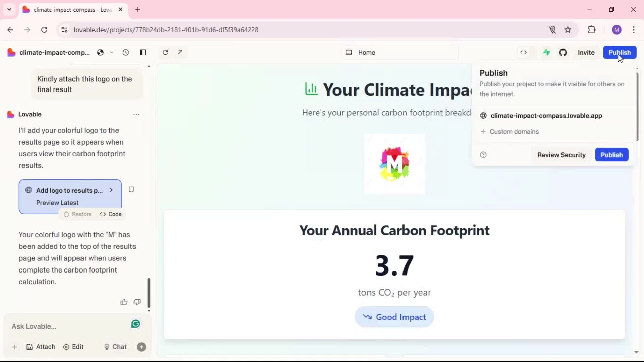Click Publish button inside the Publish popup
The height and width of the screenshot is (362, 644).
click(x=611, y=155)
